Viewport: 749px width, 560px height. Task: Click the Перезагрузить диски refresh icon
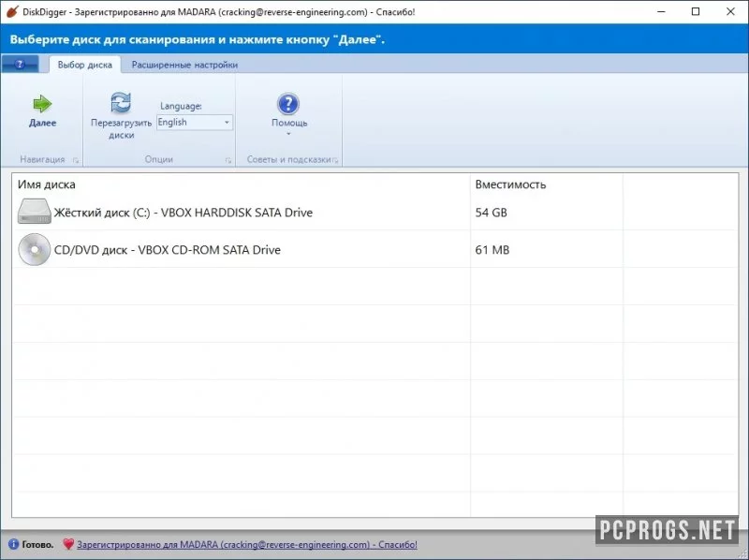[x=121, y=103]
